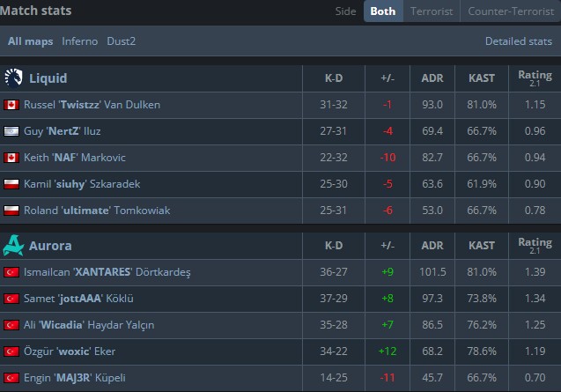Select the Dust2 map tab
The width and height of the screenshot is (561, 392).
pos(122,41)
